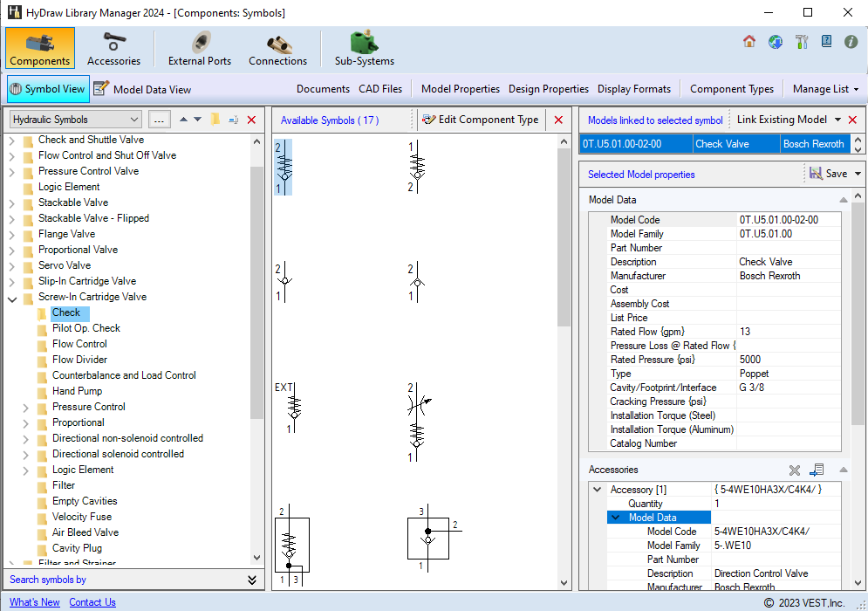868x611 pixels.
Task: Switch to Model Data View
Action: [x=142, y=89]
